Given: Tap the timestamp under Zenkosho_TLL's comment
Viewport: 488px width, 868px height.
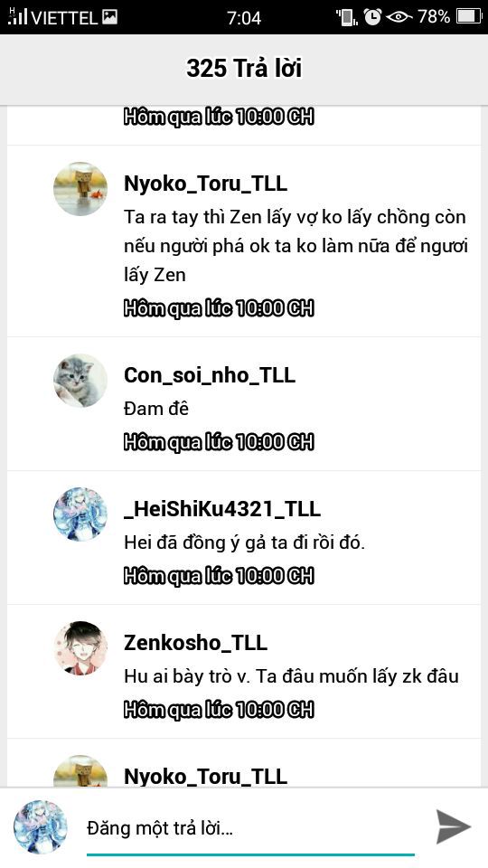Looking at the screenshot, I should point(219,710).
